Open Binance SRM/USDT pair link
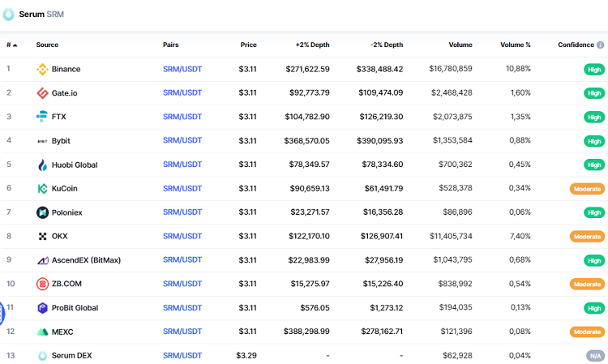The width and height of the screenshot is (608, 364). (x=182, y=69)
